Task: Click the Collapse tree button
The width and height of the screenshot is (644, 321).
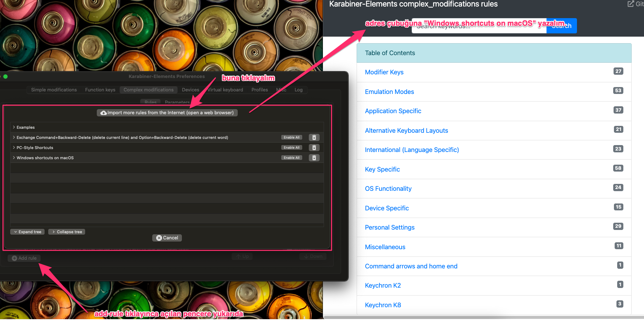Action: point(67,232)
